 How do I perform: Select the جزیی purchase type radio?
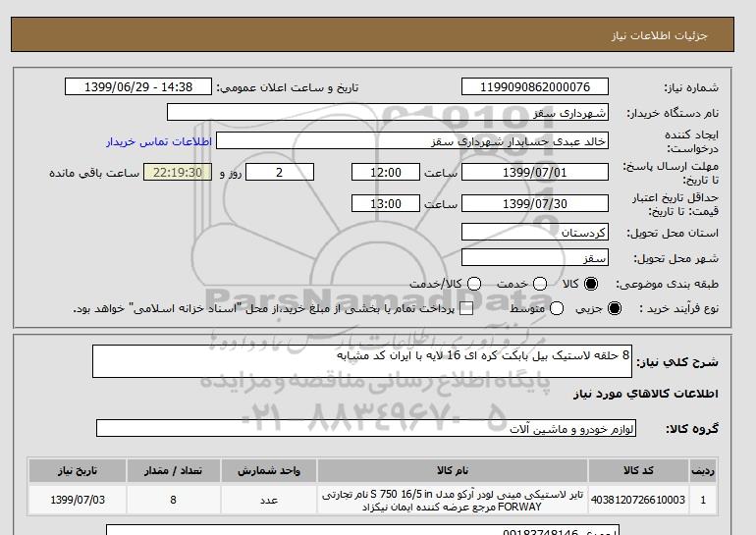pos(615,308)
